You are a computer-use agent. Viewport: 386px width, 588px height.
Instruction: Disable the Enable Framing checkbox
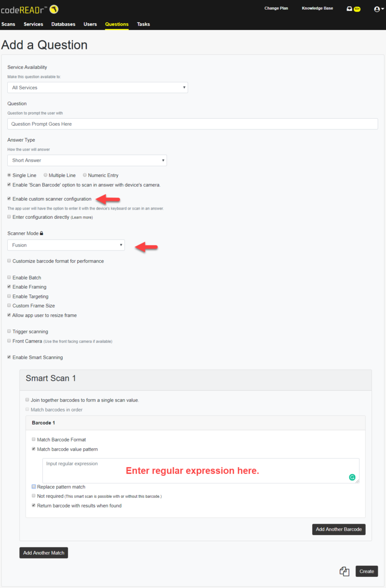[x=9, y=287]
